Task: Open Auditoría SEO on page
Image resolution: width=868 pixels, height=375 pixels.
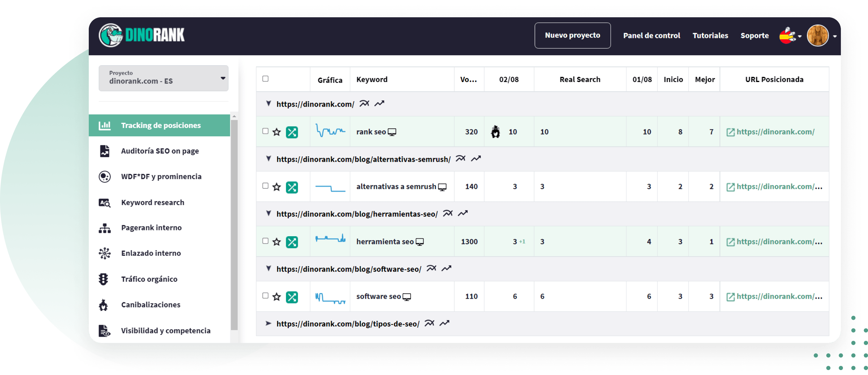Action: (159, 151)
